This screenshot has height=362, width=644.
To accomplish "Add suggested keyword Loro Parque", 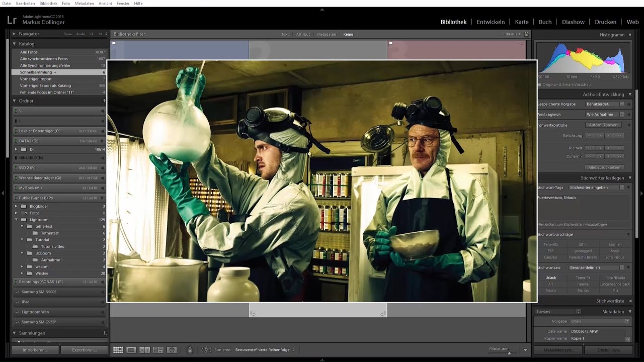I will click(615, 257).
